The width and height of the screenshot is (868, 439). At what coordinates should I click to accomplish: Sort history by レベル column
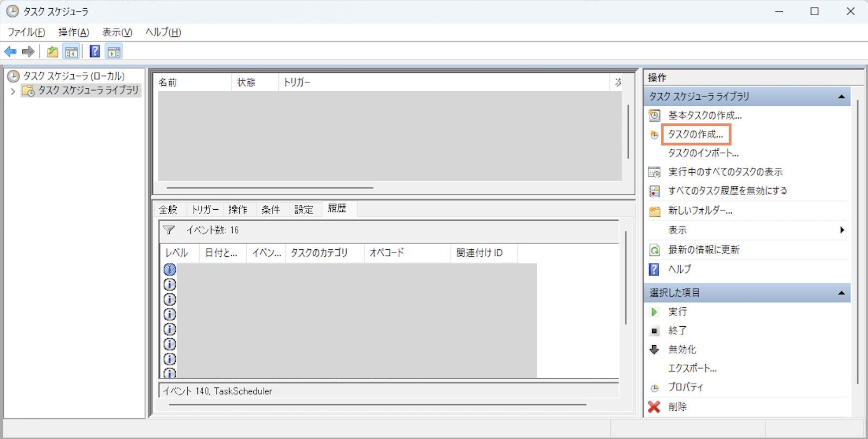[180, 253]
